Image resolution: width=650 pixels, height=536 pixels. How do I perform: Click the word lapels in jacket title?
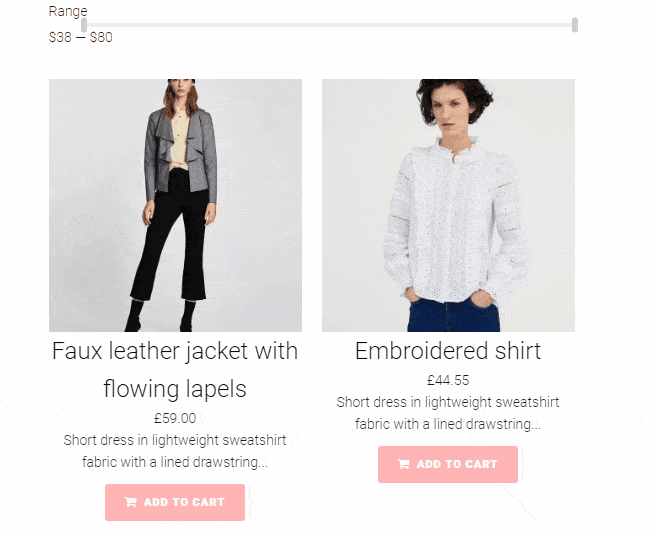click(x=216, y=389)
